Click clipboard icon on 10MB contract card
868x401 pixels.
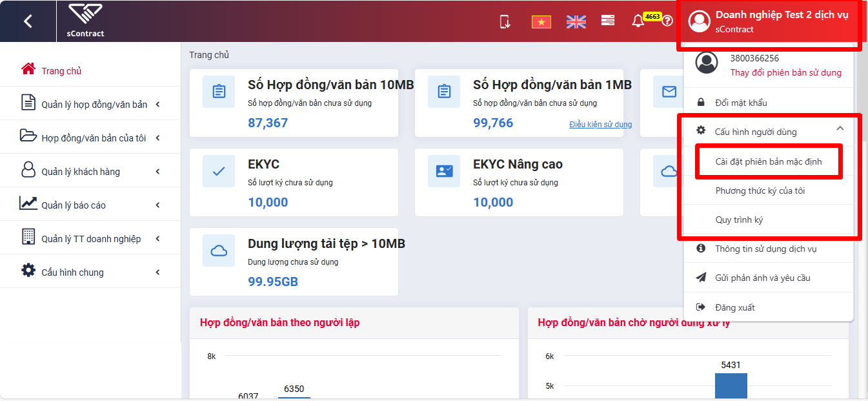coord(219,92)
